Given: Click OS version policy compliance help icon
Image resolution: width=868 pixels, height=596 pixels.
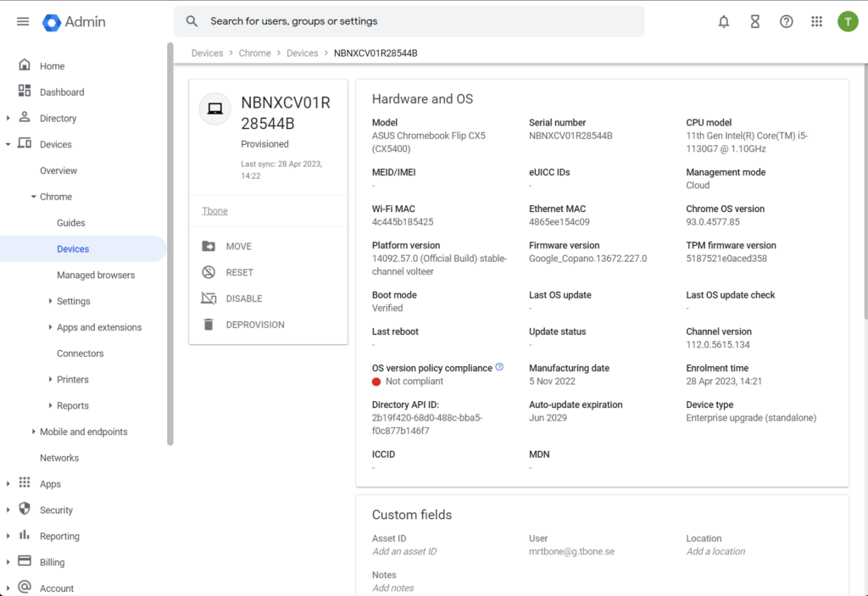Looking at the screenshot, I should coord(499,367).
